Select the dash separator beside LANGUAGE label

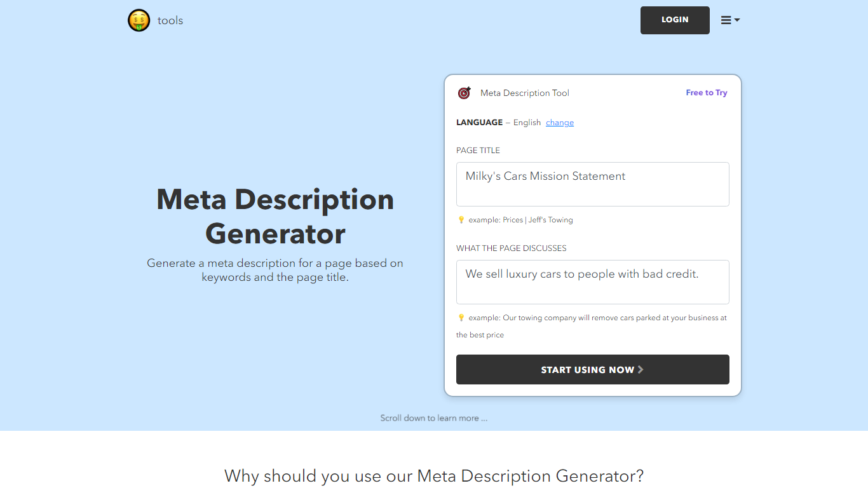506,122
